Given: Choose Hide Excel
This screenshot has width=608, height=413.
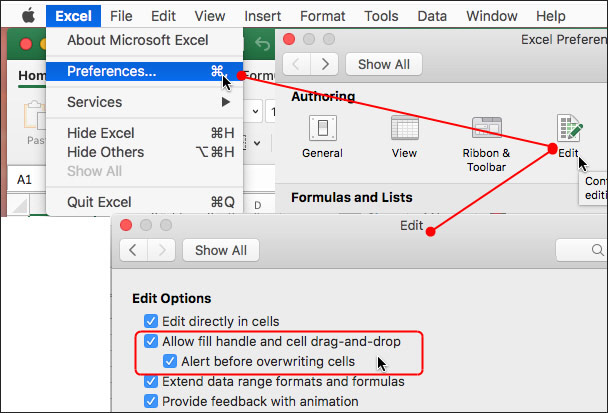Looking at the screenshot, I should pos(144,133).
